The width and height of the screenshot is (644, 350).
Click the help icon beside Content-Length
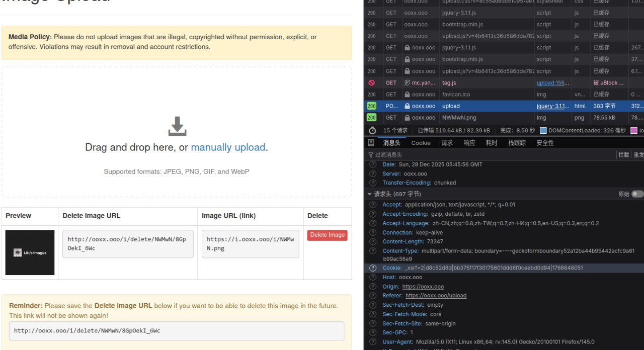click(x=373, y=242)
